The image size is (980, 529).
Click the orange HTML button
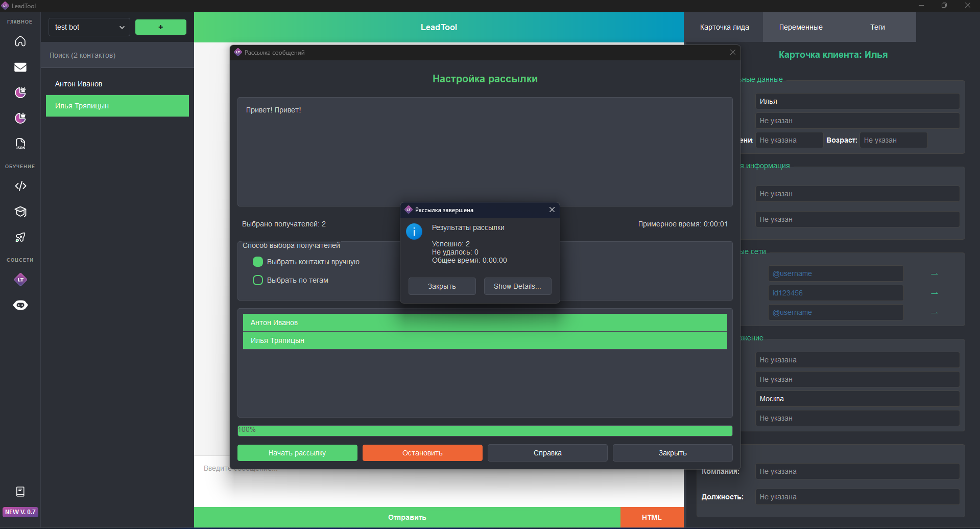(x=652, y=517)
